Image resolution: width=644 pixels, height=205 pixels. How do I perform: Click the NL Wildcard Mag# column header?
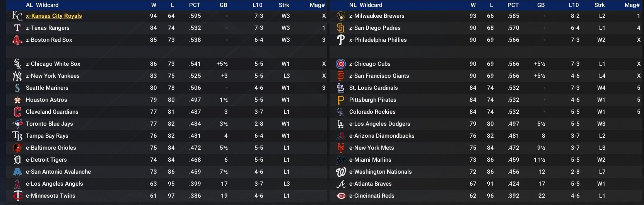click(632, 5)
